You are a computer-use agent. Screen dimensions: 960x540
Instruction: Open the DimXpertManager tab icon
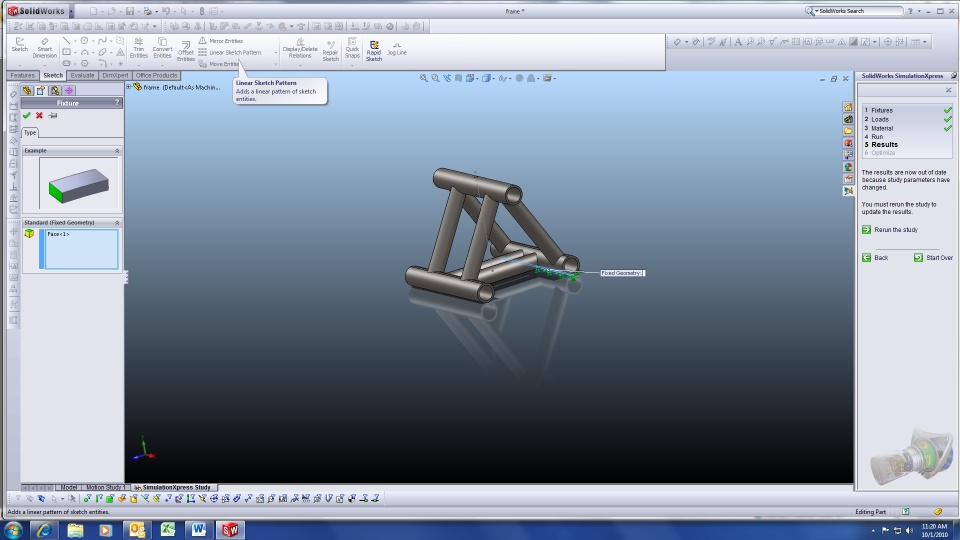click(69, 91)
